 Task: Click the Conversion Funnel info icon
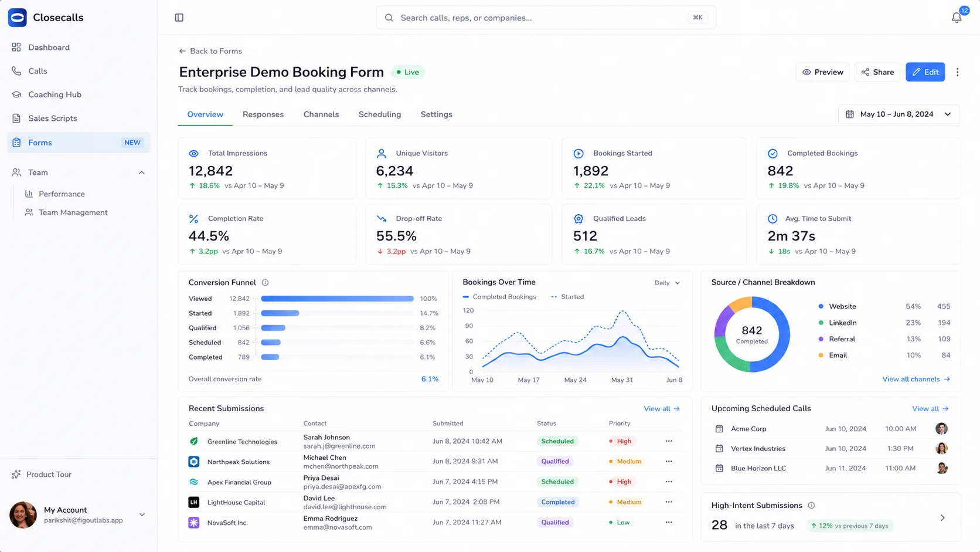[265, 282]
